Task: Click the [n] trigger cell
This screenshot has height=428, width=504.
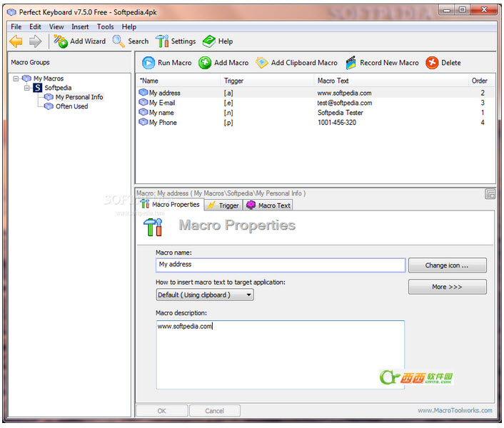Action: coord(228,113)
